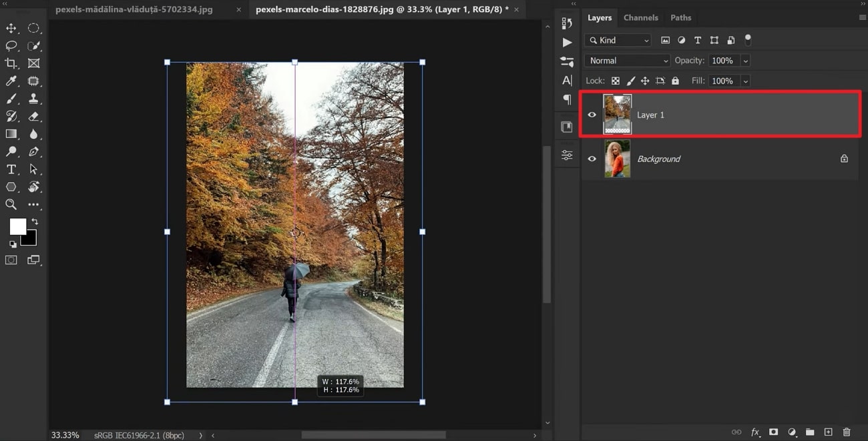Select the Crop tool

[11, 63]
